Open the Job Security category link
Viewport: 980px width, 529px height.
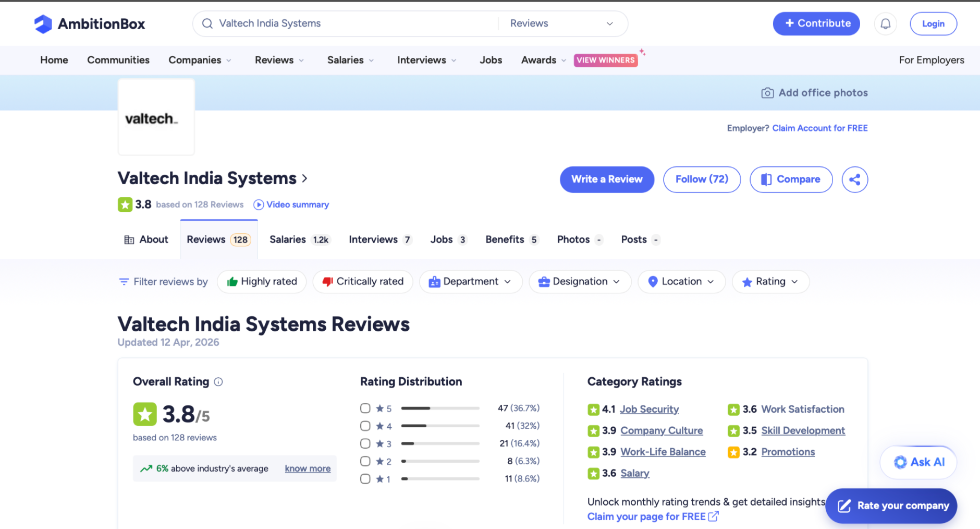(x=649, y=410)
